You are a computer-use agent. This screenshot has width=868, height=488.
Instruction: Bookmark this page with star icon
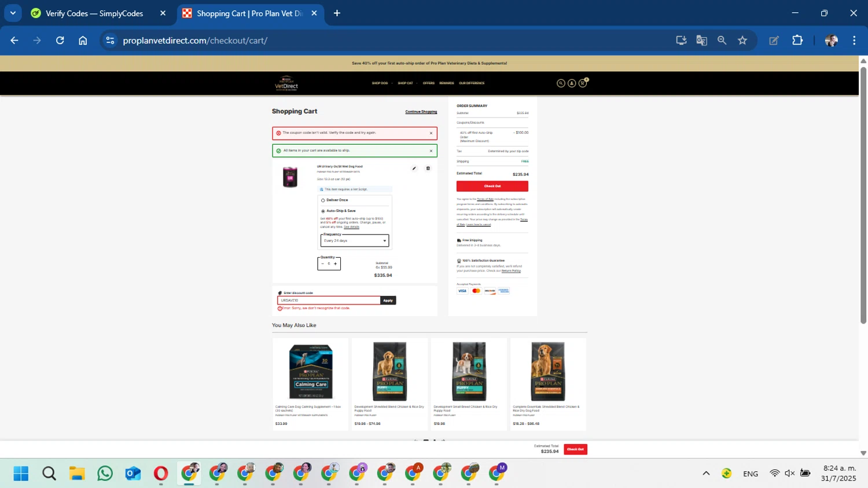(742, 41)
